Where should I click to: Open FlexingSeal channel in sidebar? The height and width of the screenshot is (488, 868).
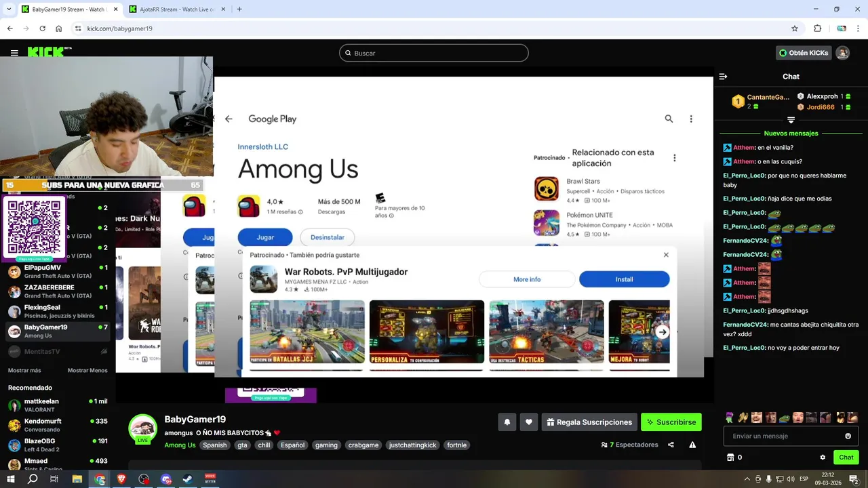(x=58, y=311)
